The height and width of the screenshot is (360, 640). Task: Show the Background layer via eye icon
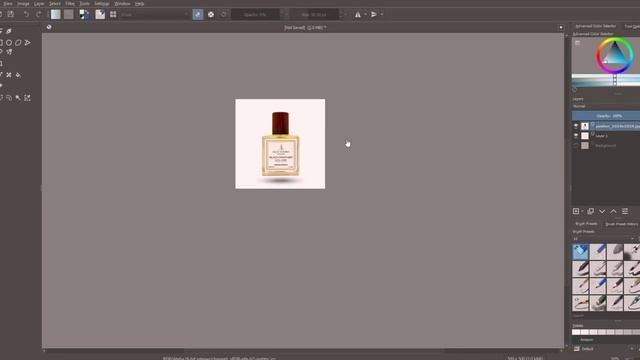[x=576, y=145]
